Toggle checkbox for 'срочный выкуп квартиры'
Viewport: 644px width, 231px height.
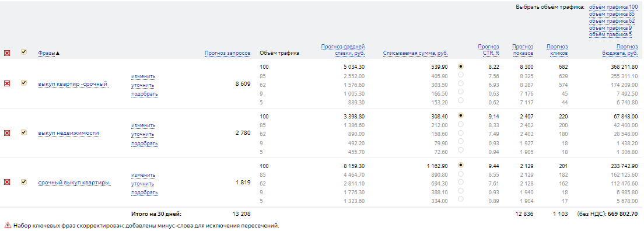pos(24,181)
